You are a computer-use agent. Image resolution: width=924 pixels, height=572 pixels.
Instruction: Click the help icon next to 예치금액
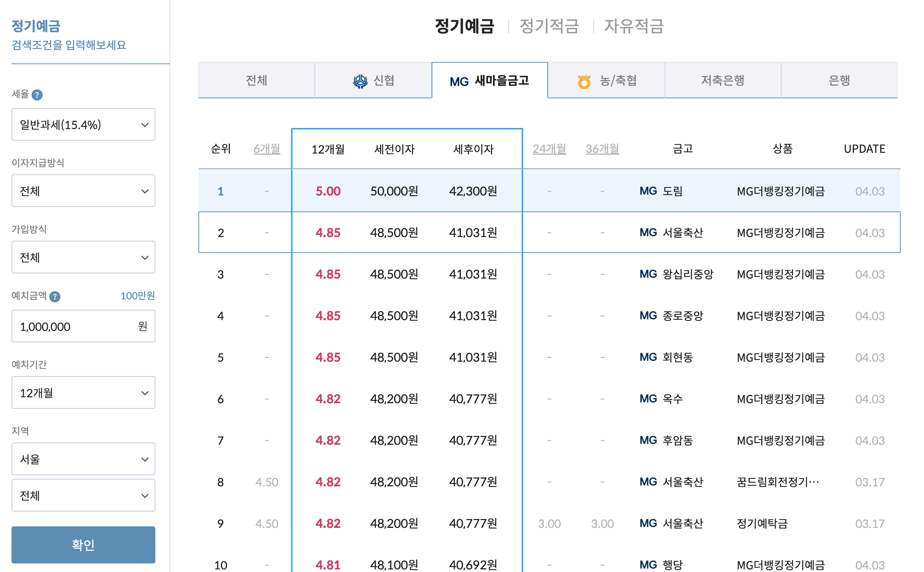click(x=55, y=297)
